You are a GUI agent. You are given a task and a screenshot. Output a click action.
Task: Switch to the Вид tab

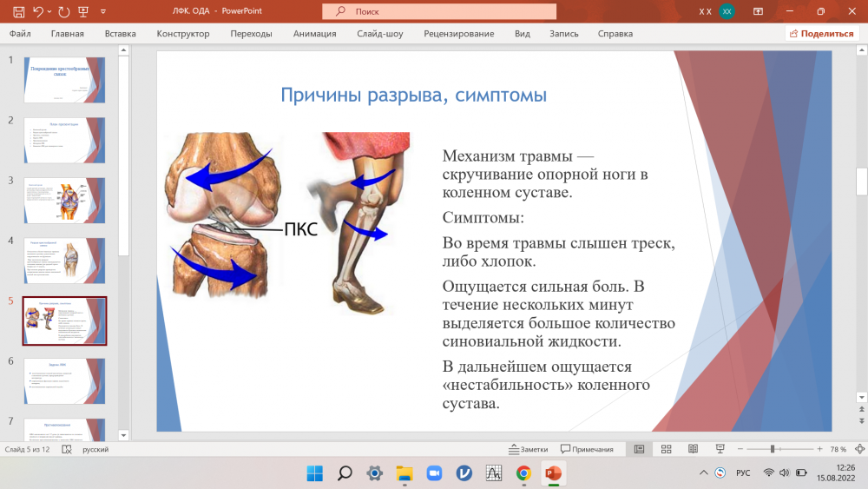click(522, 34)
